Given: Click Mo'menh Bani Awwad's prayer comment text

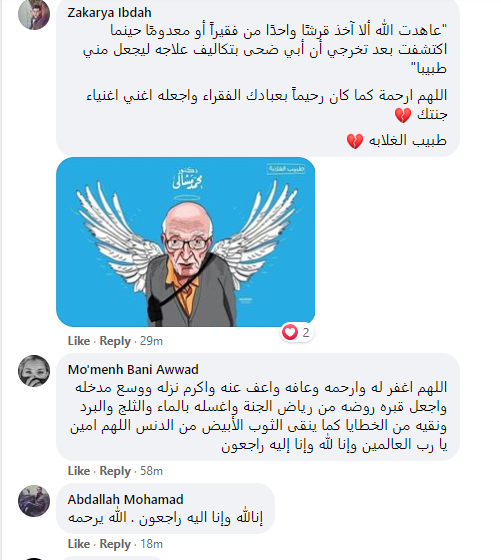Looking at the screenshot, I should (x=258, y=416).
